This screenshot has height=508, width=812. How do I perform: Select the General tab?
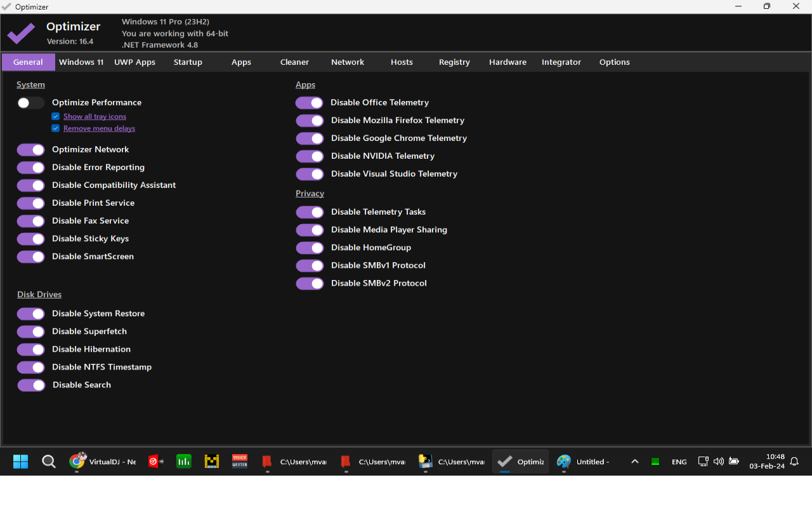28,62
